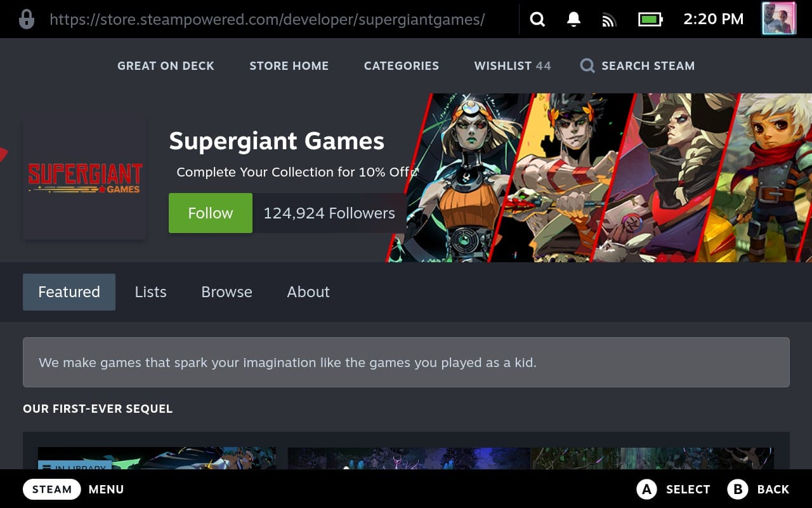The height and width of the screenshot is (508, 812).
Task: Check the battery status icon
Action: pyautogui.click(x=650, y=20)
